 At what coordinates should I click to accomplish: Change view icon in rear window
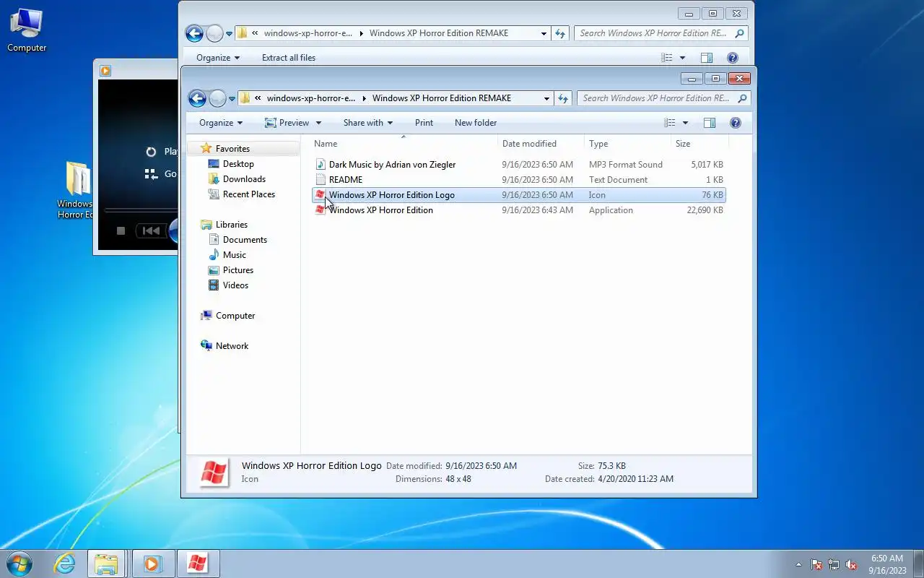tap(667, 58)
